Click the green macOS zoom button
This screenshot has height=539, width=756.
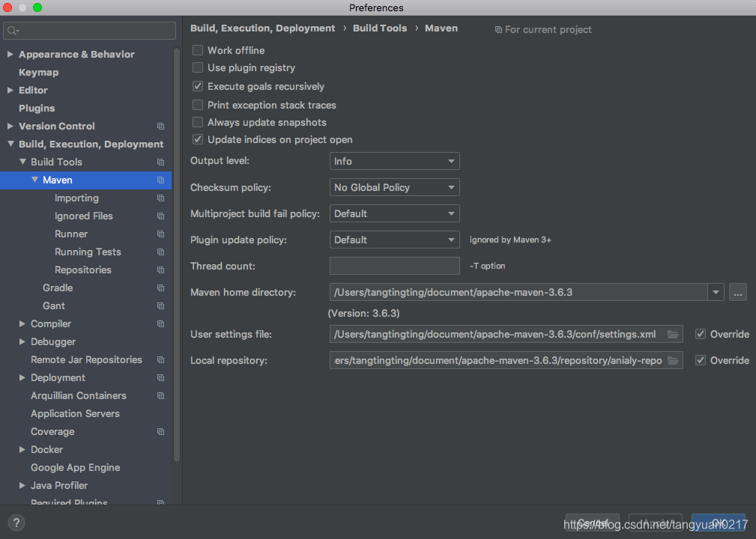tap(37, 7)
